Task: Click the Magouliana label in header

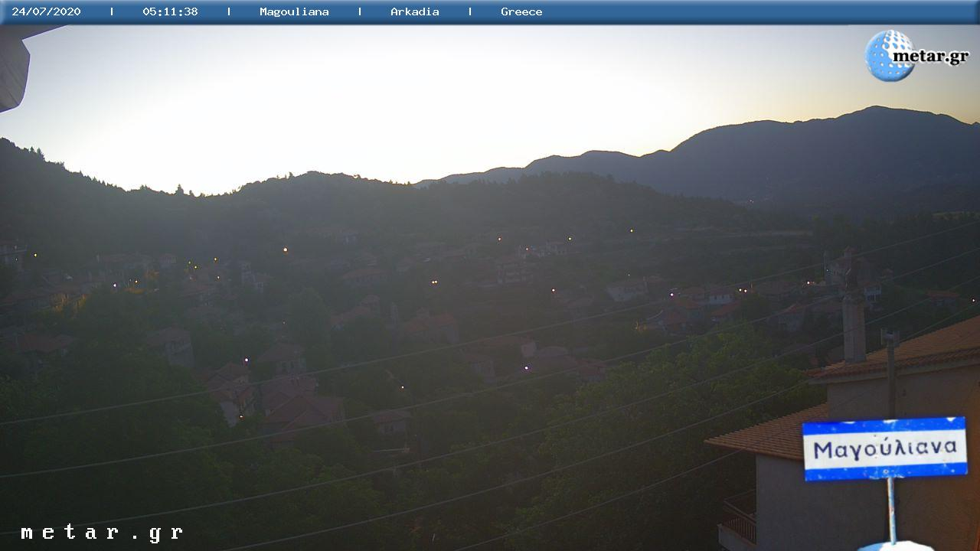Action: click(x=294, y=11)
